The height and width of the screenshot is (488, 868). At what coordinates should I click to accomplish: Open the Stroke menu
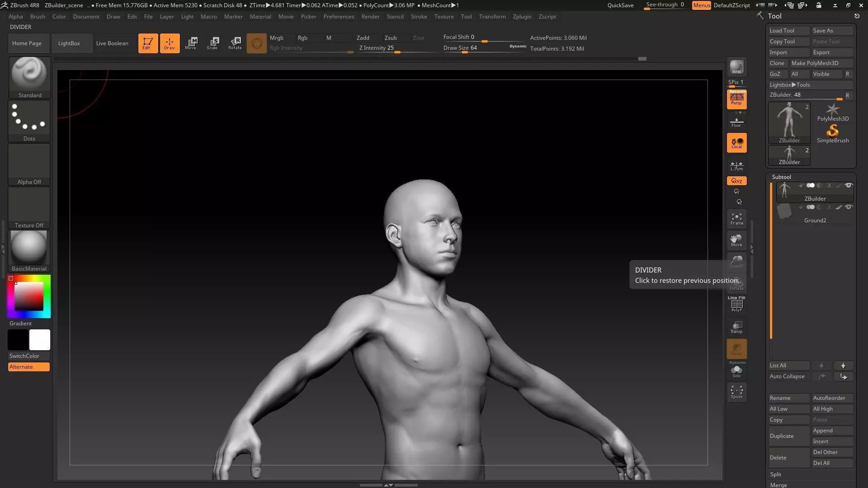[x=419, y=17]
